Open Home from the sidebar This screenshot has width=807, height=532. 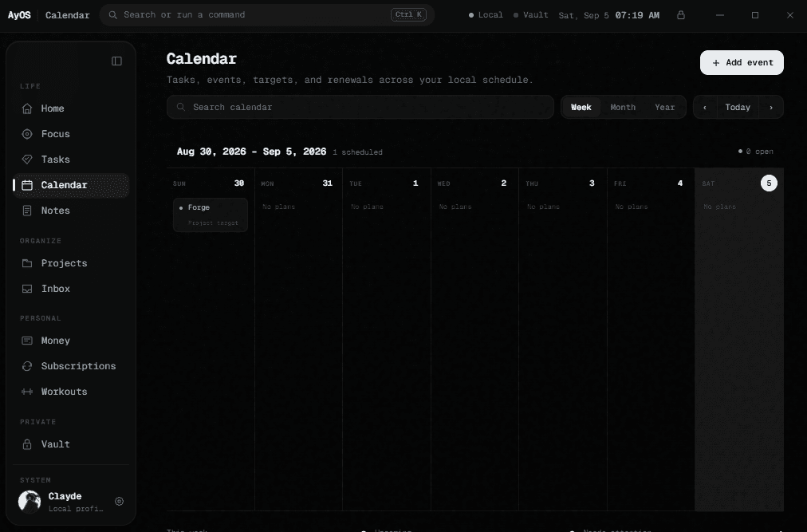(x=70, y=108)
